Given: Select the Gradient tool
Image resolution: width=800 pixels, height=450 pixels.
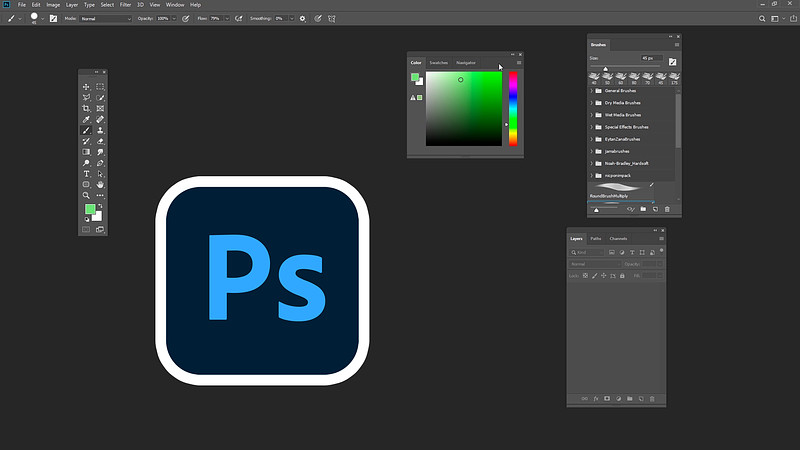Looking at the screenshot, I should click(x=86, y=152).
